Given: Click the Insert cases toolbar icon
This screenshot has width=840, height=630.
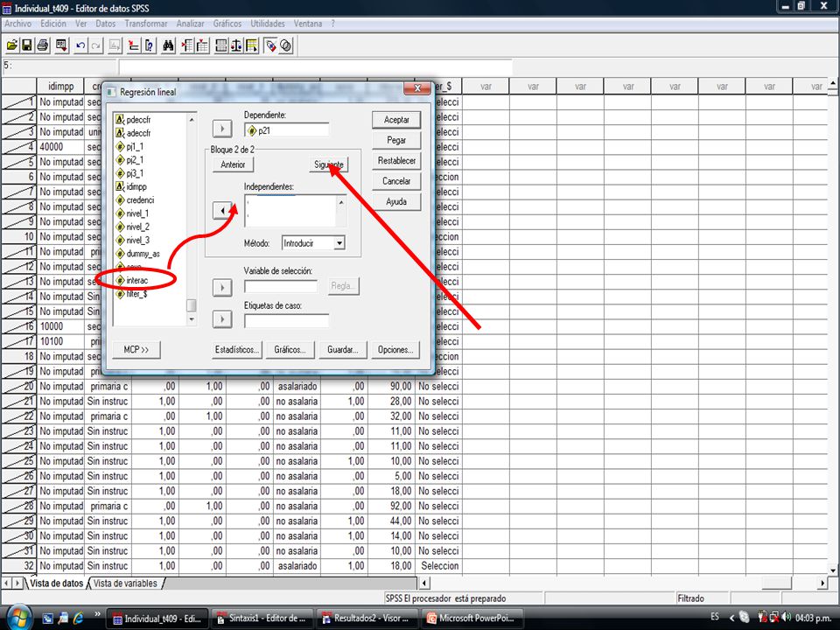Looking at the screenshot, I should tap(187, 46).
